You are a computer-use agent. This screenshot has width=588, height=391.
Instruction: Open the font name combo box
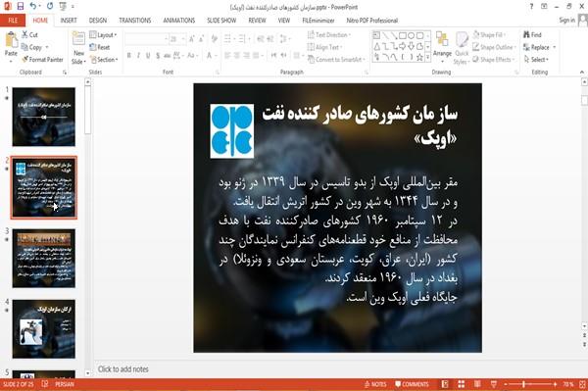pos(146,38)
